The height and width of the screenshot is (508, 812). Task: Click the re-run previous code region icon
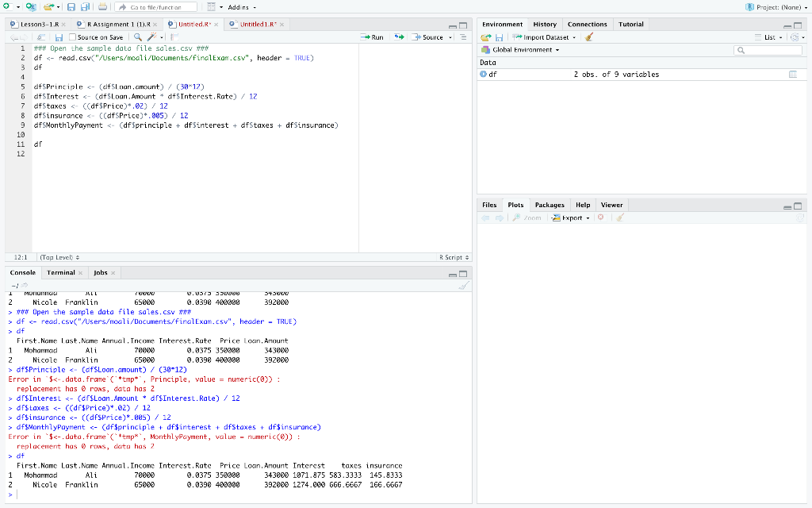[x=400, y=37]
